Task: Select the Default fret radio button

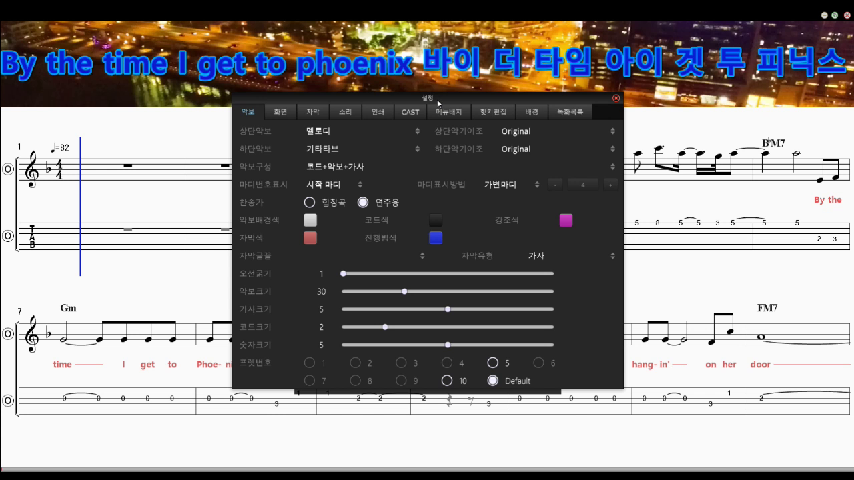Action: click(492, 381)
